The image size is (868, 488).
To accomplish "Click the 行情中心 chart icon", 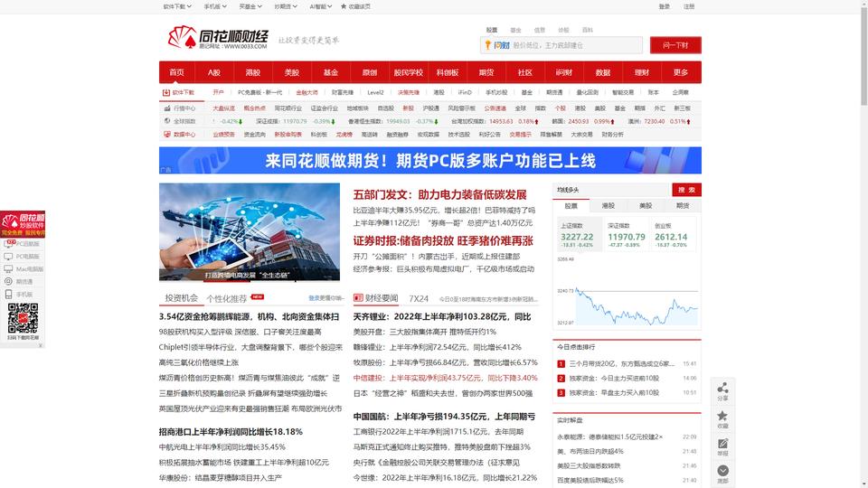I will point(167,108).
